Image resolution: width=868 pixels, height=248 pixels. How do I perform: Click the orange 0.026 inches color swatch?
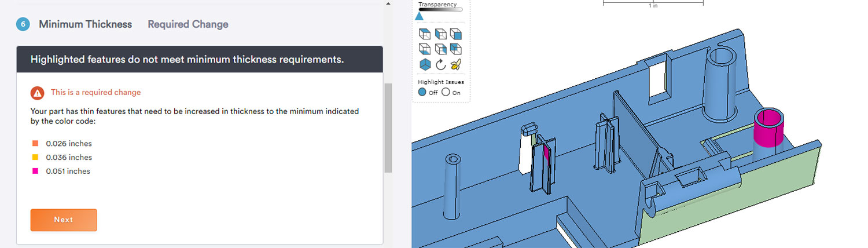pos(35,144)
